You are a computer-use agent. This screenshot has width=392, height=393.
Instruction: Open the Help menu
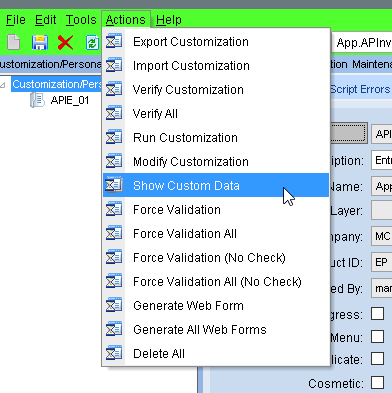[169, 20]
